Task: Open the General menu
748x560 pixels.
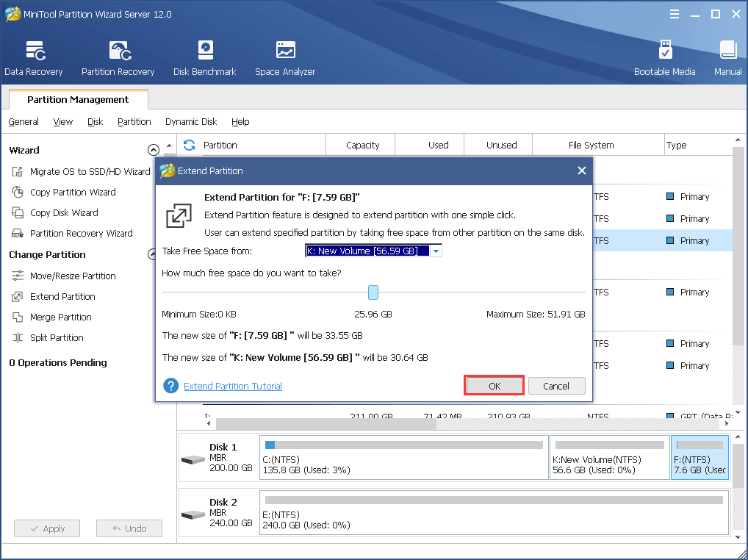Action: tap(24, 122)
